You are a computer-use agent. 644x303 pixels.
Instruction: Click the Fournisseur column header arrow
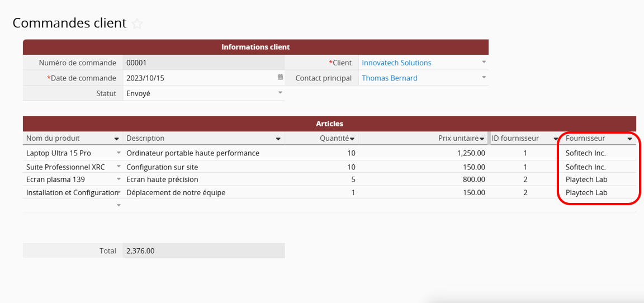click(x=630, y=139)
